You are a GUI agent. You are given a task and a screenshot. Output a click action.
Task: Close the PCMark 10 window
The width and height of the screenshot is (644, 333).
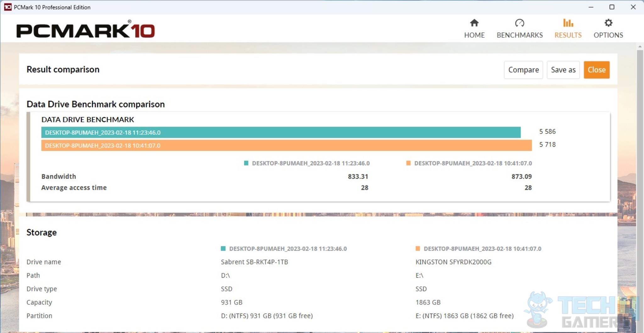click(x=633, y=7)
